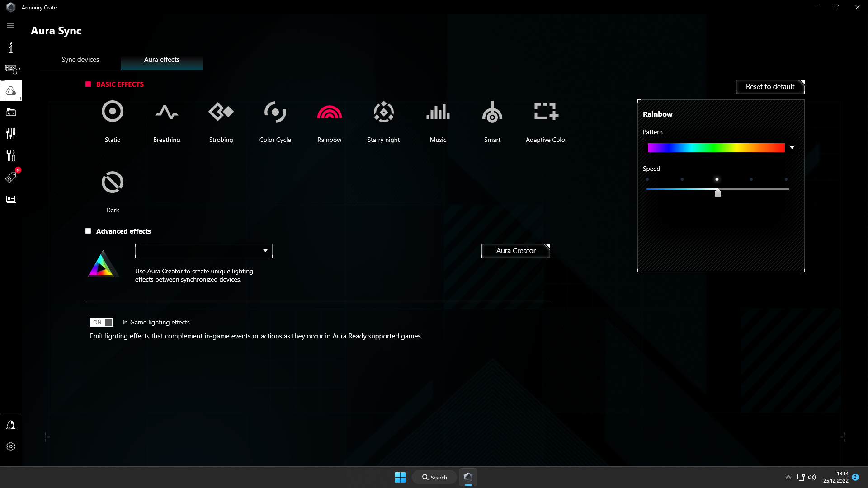Image resolution: width=868 pixels, height=488 pixels.
Task: Launch Aura Creator
Action: point(515,250)
